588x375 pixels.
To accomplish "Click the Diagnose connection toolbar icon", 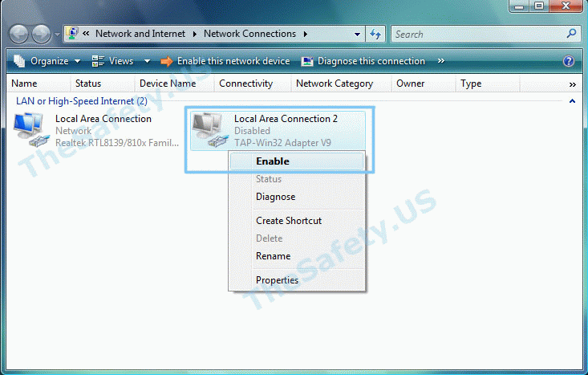I will (307, 62).
